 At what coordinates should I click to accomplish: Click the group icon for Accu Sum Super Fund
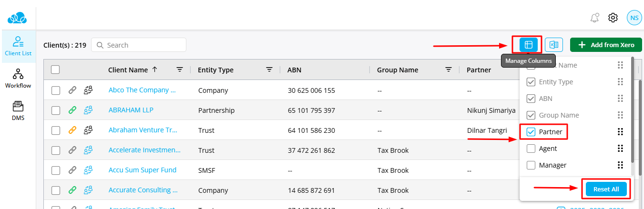tap(88, 170)
